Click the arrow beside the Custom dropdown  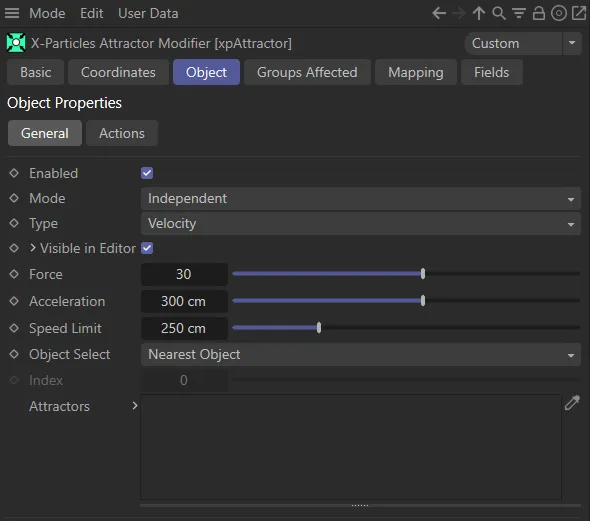[572, 43]
